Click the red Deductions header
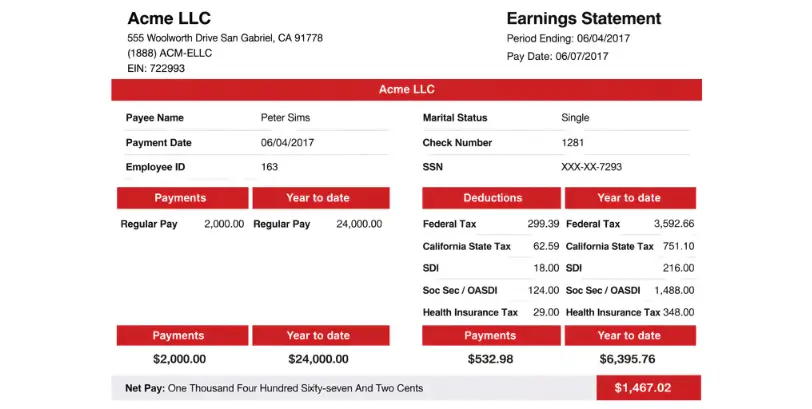This screenshot has height=409, width=812. coord(492,198)
